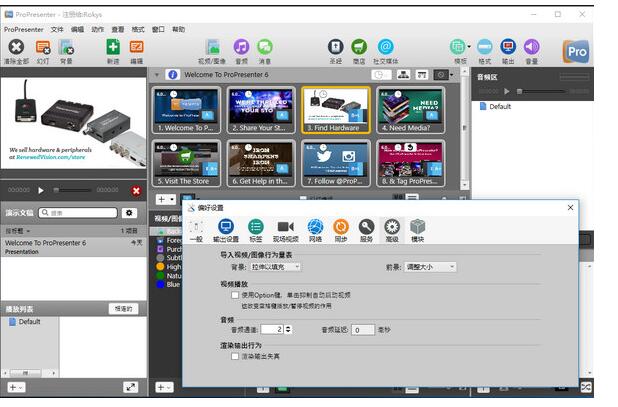Select slide 7. Follow @ProP... thumbnail
Screen dimensions: 618x407
click(x=336, y=163)
